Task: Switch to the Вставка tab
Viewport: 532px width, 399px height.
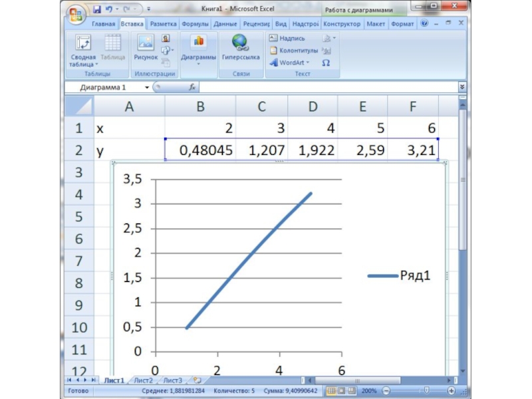Action: coord(132,24)
